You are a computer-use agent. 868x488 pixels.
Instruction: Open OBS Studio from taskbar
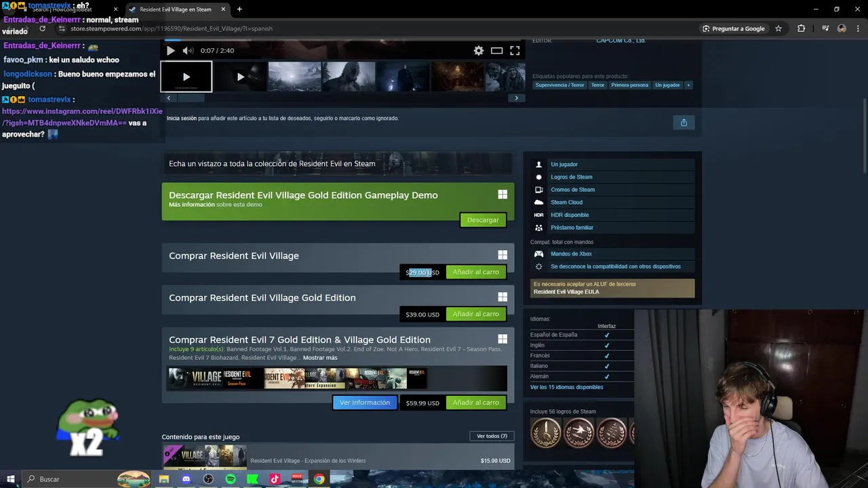pos(208,479)
